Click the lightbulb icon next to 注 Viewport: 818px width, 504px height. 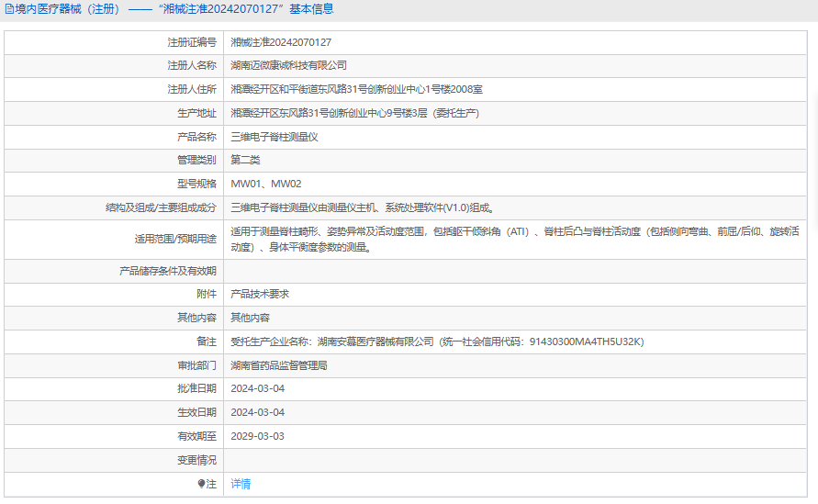(x=201, y=484)
